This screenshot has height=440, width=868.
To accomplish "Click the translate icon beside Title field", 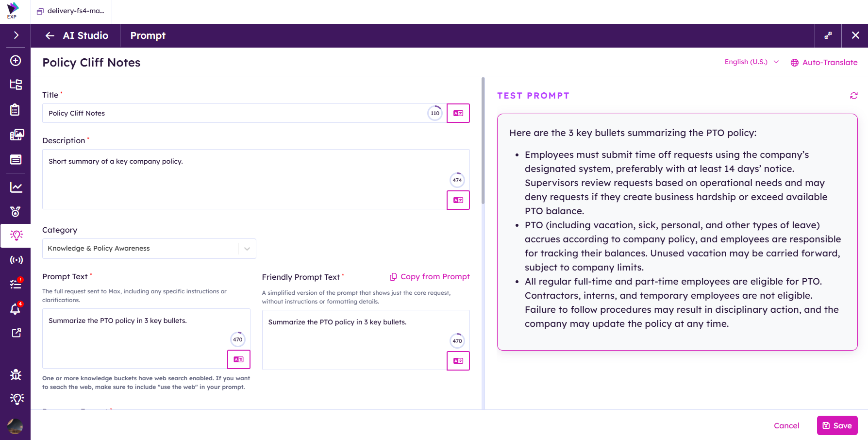I will coord(458,113).
